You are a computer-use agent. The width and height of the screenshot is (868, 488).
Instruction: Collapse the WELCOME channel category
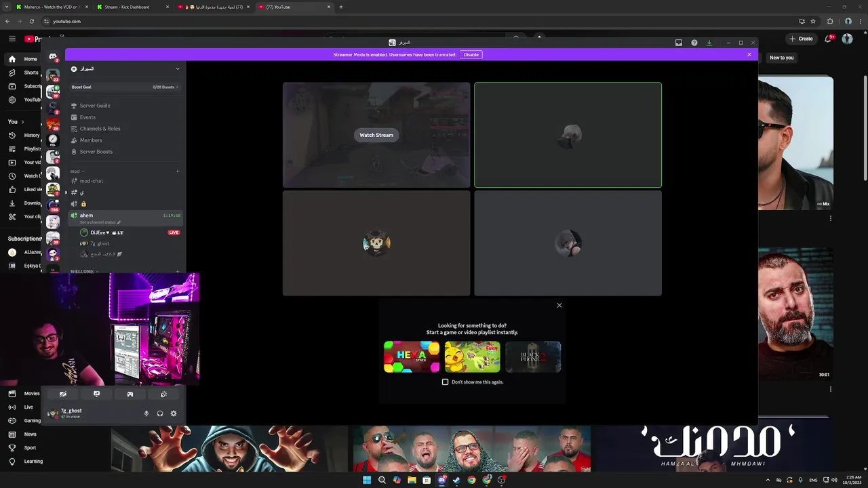[83, 271]
